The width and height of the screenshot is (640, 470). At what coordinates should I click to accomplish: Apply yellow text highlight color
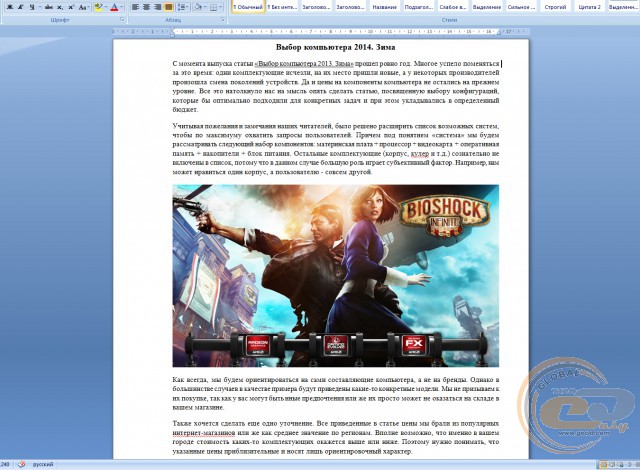click(x=98, y=7)
